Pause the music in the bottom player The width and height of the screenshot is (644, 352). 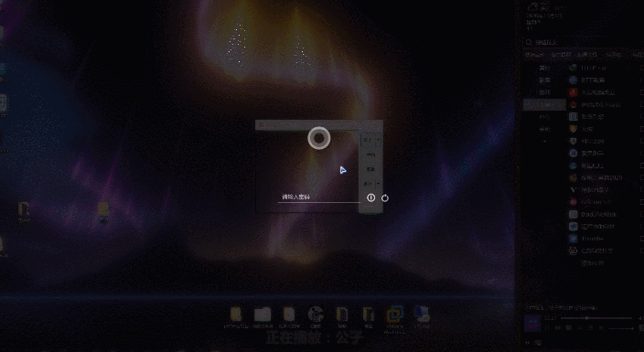(x=547, y=328)
